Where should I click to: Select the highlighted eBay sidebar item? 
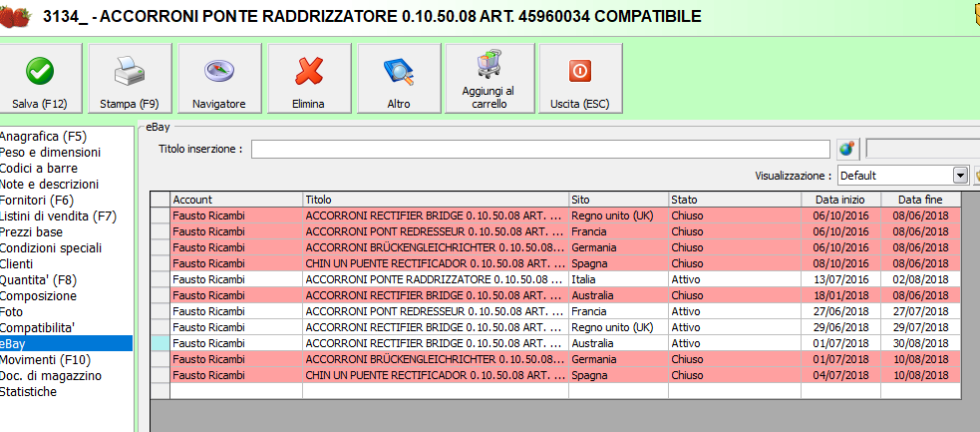(66, 344)
